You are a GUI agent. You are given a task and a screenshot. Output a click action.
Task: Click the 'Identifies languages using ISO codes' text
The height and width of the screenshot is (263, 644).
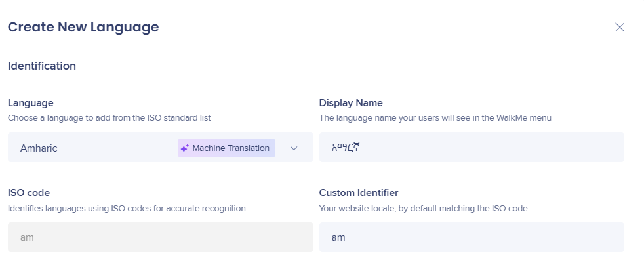(127, 208)
